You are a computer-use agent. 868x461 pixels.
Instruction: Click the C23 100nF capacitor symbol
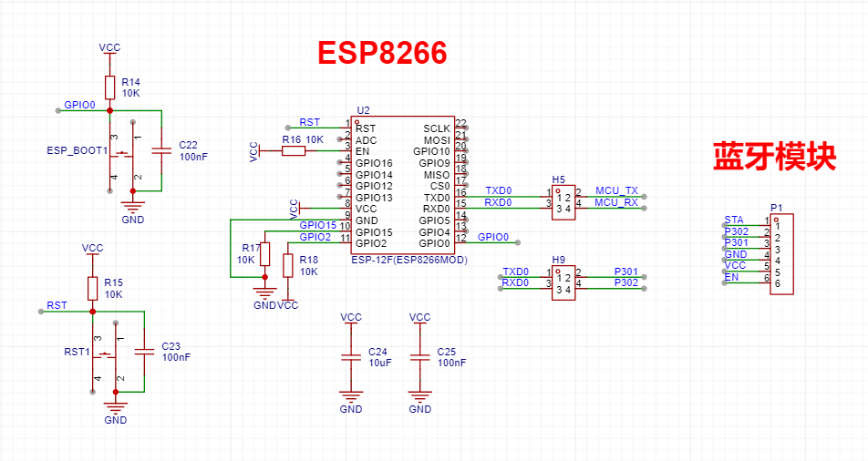coord(143,351)
